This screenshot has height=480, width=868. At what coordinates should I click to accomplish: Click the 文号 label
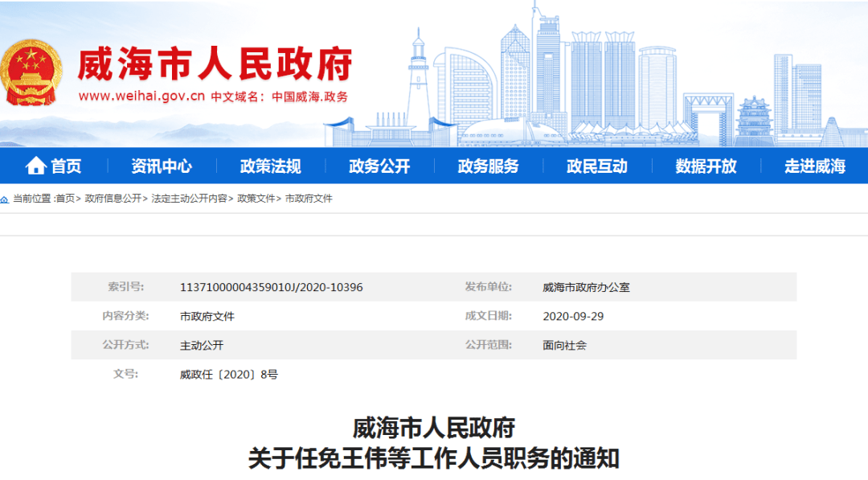(125, 374)
